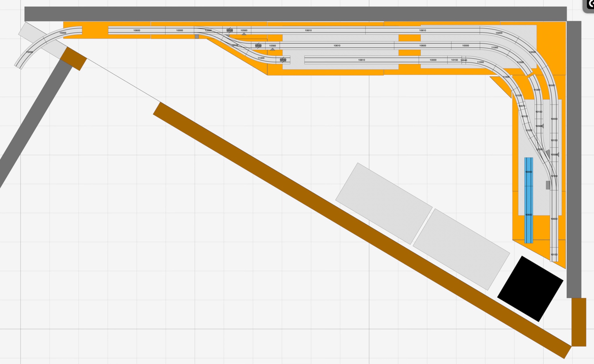Click the 10152 piece on the top track

coord(229,30)
